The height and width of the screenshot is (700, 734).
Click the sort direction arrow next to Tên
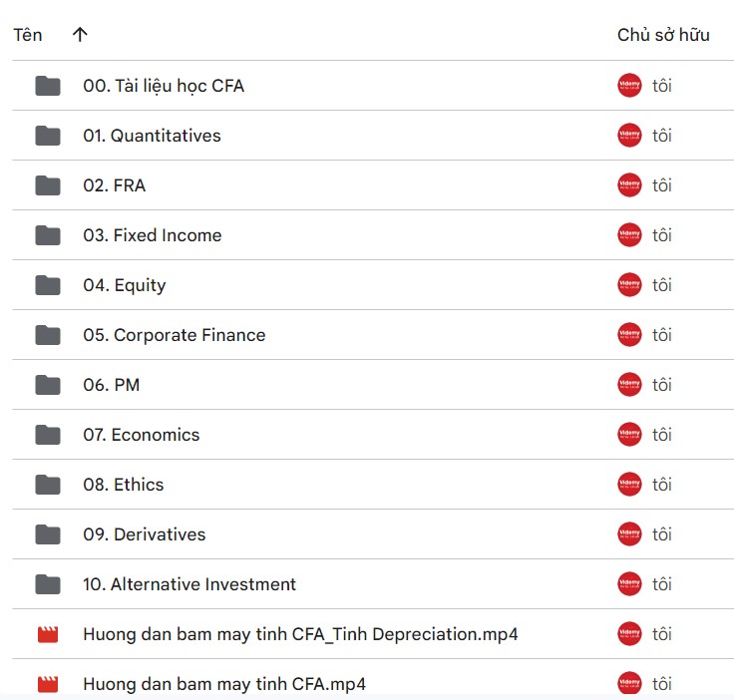tap(80, 34)
